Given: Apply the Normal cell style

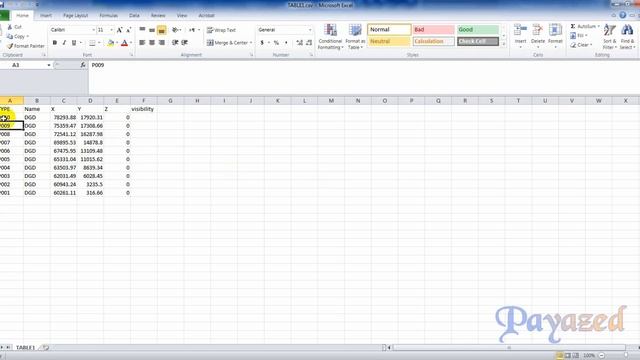Looking at the screenshot, I should click(x=389, y=29).
